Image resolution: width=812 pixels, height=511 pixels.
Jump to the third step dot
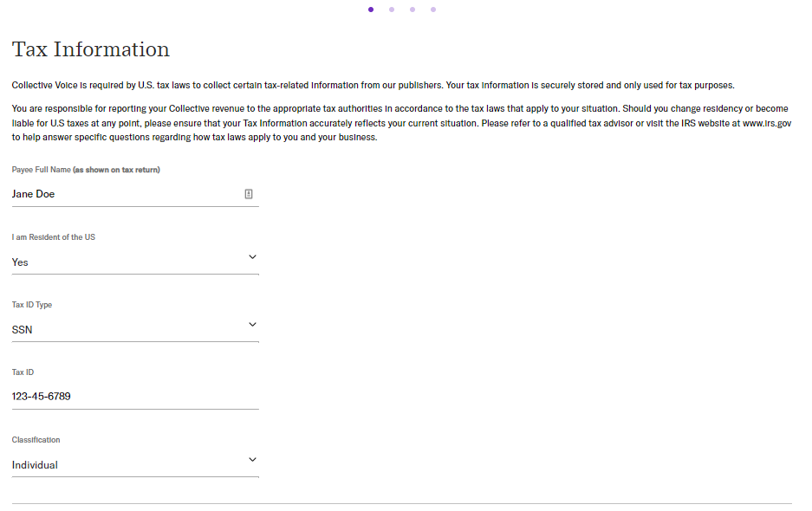(412, 10)
